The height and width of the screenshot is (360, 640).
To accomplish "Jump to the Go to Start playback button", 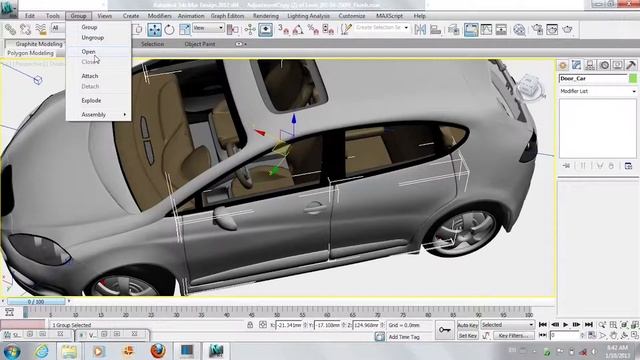I will pos(542,325).
